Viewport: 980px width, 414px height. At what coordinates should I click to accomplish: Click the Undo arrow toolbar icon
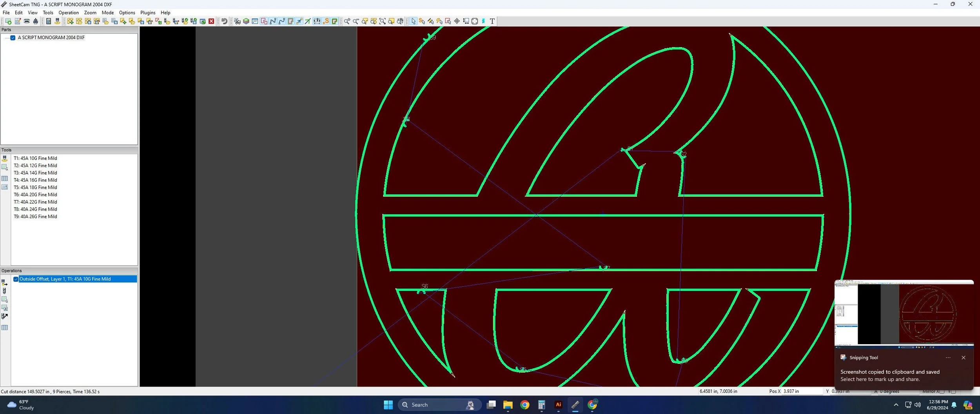pos(224,21)
